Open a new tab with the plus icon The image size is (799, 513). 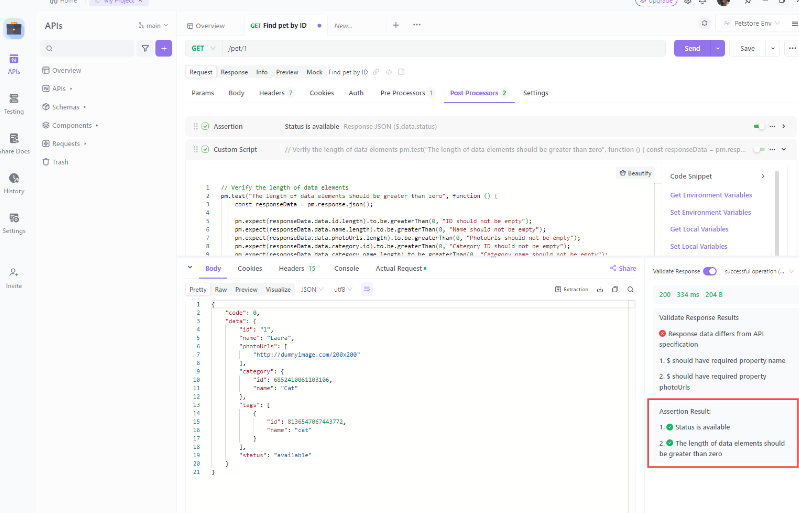pyautogui.click(x=396, y=25)
